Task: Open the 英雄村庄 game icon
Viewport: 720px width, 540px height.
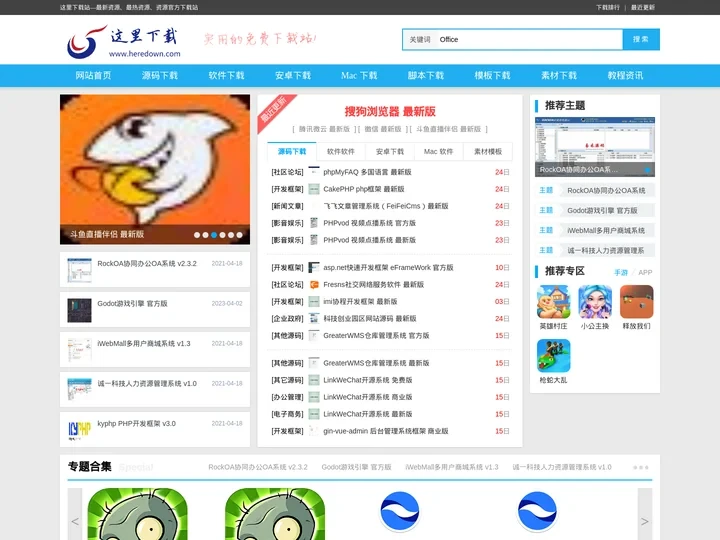Action: (553, 302)
